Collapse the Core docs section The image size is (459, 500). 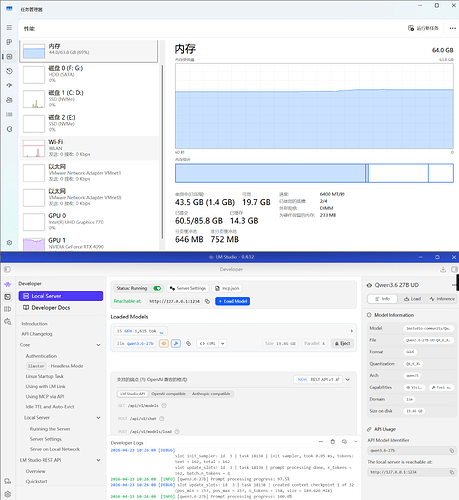pos(98,345)
